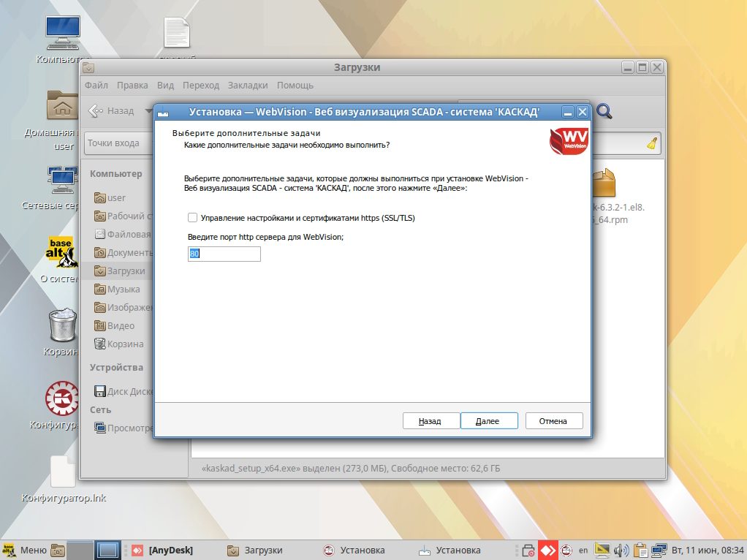Click the AnyDesk red tray icon
The image size is (747, 560).
[548, 550]
